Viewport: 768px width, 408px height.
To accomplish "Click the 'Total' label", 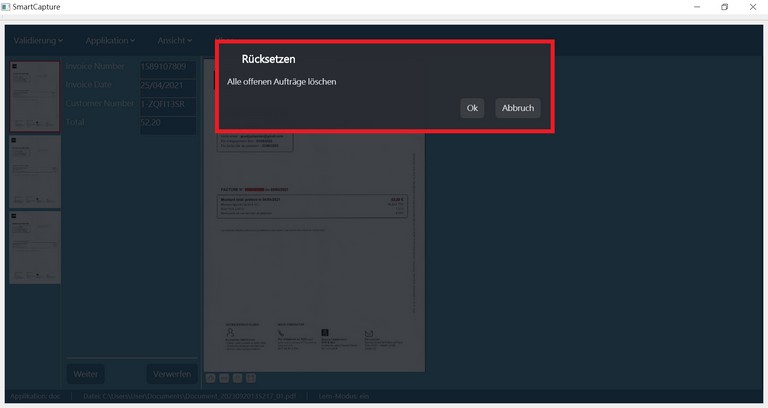I will (x=75, y=122).
